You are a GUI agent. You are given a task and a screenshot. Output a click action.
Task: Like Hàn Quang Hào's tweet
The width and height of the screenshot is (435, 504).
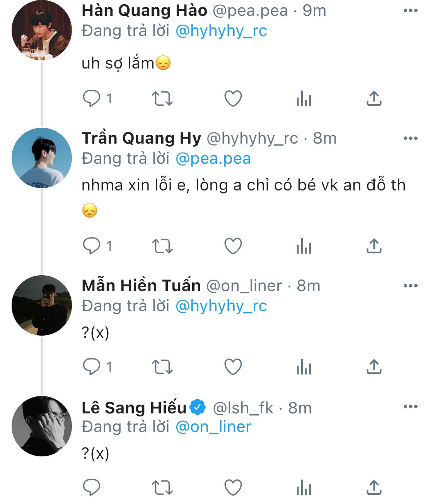(x=233, y=99)
